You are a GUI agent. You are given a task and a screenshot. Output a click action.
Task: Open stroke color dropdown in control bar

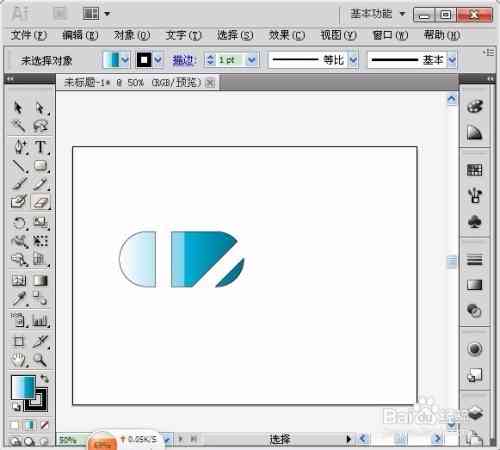(x=158, y=60)
